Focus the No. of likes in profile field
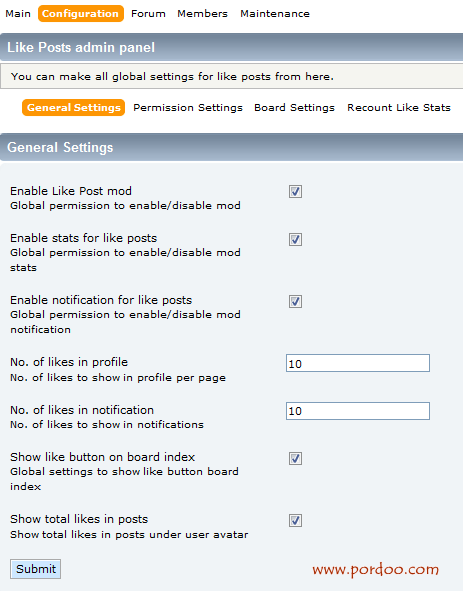The image size is (463, 591). [358, 363]
